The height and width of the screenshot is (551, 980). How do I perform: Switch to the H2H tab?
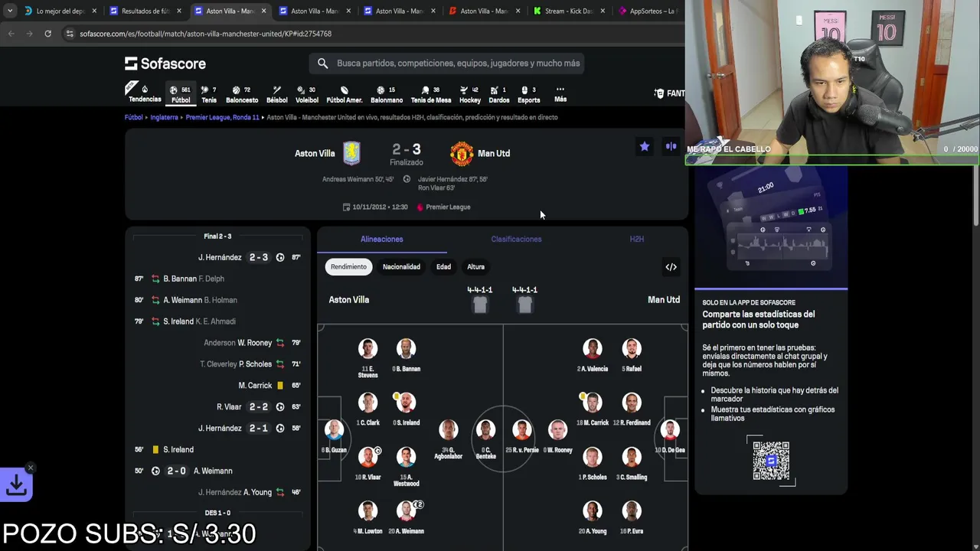click(636, 239)
